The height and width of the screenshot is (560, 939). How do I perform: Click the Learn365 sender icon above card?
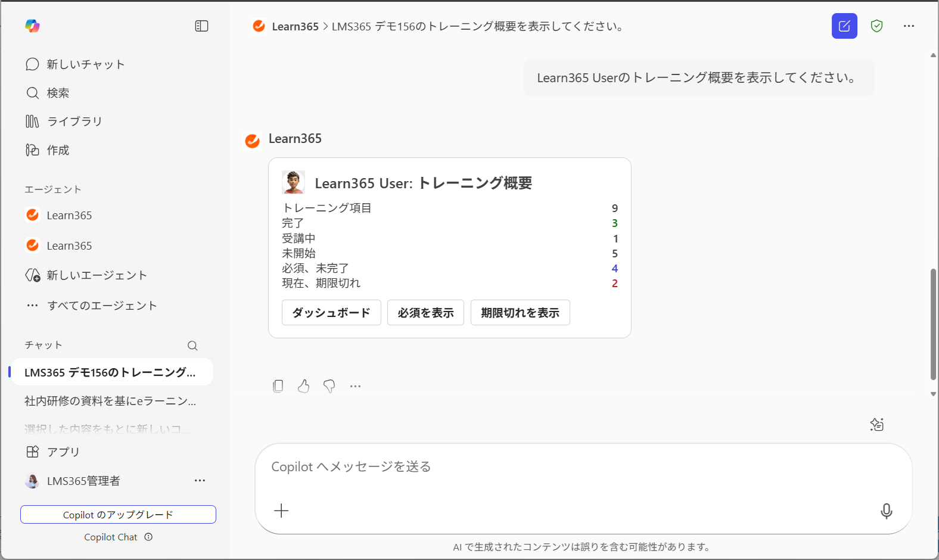(252, 141)
